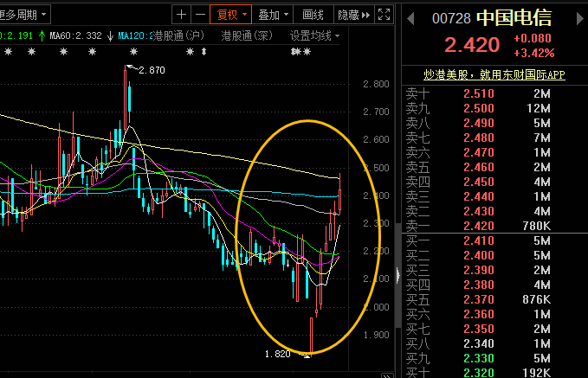Open fullscreen chart view icon
Screen dimensions: 588x378
[x=384, y=15]
